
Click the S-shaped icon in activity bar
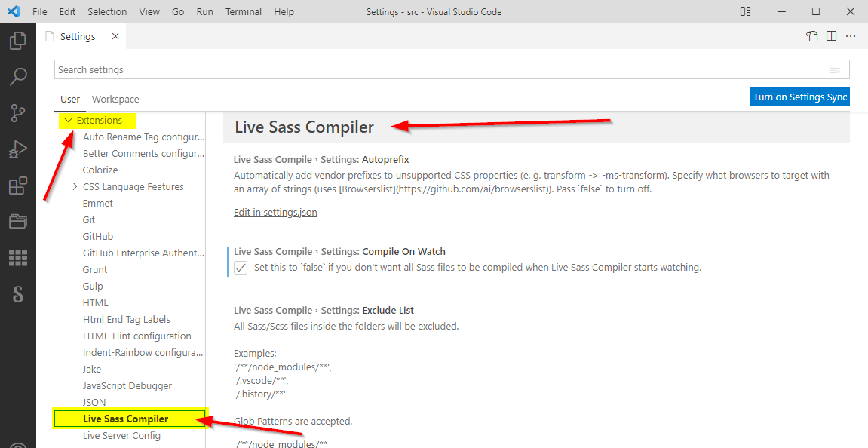[17, 294]
